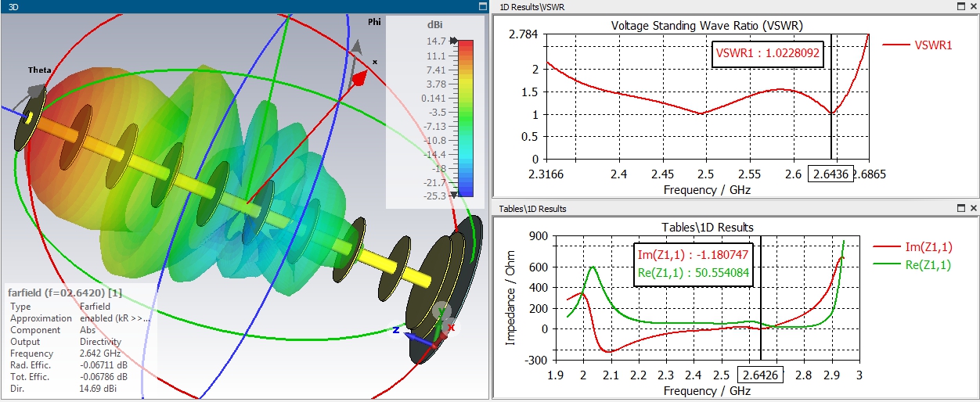The image size is (980, 402).
Task: Click the -25.3 minimum value on color scale
Action: tap(434, 196)
